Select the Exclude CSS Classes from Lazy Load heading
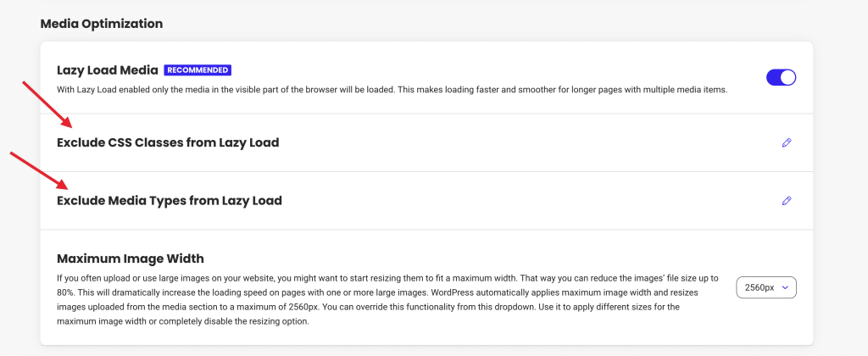Viewport: 868px width, 356px height. (x=168, y=143)
